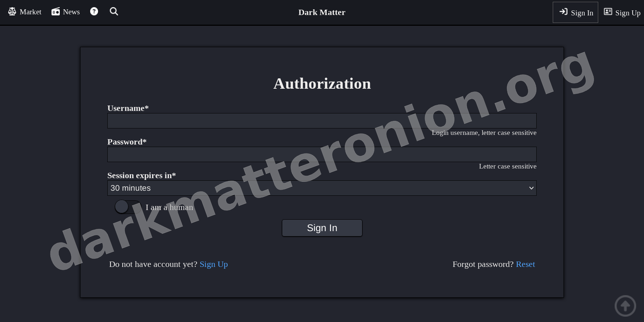Open the Market menu item
Image resolution: width=644 pixels, height=322 pixels.
pos(30,12)
